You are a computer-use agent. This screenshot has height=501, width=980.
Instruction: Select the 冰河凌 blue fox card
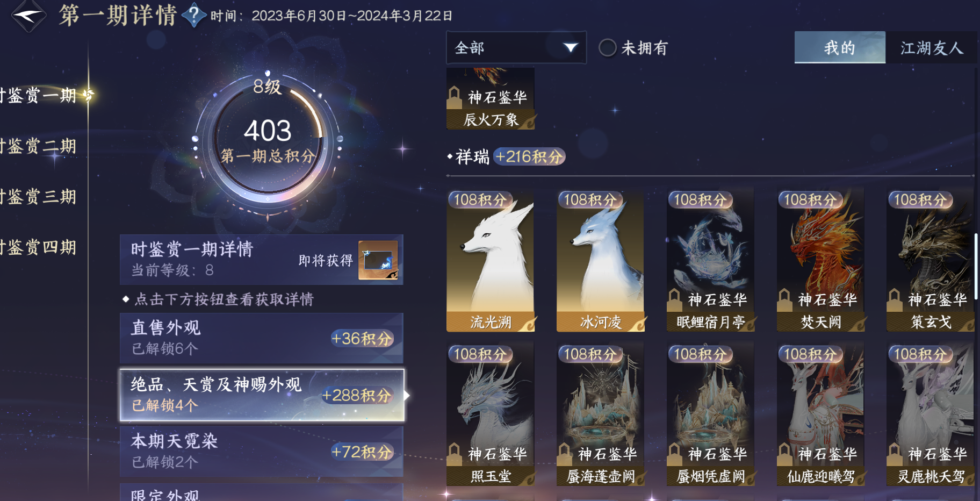[601, 260]
